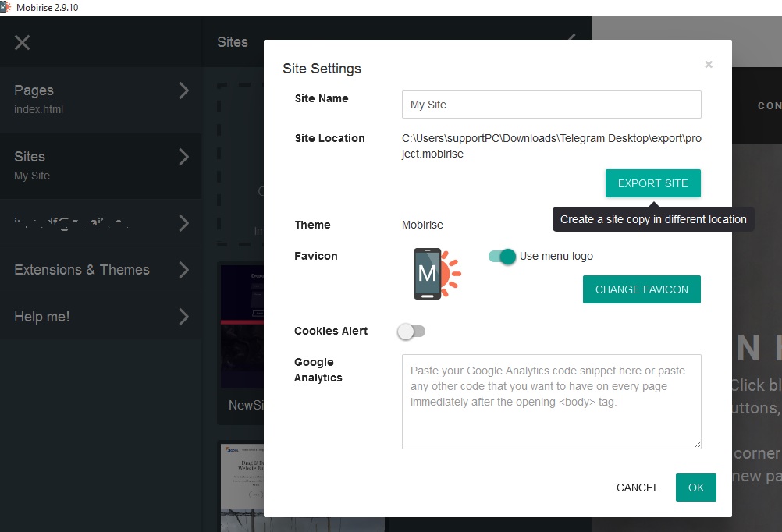Dismiss Site Settings with the small × icon
Image resolution: width=782 pixels, height=532 pixels.
(x=708, y=65)
